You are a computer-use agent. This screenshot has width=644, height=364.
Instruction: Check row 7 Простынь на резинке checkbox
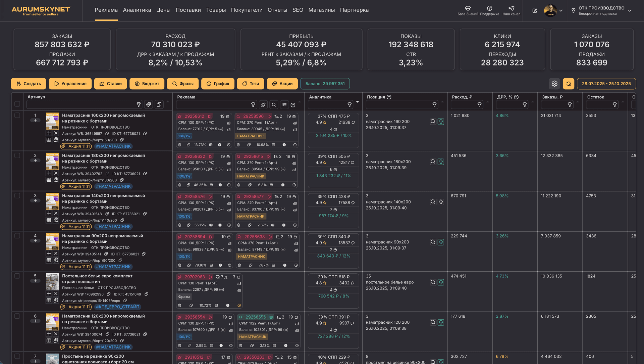point(17,356)
